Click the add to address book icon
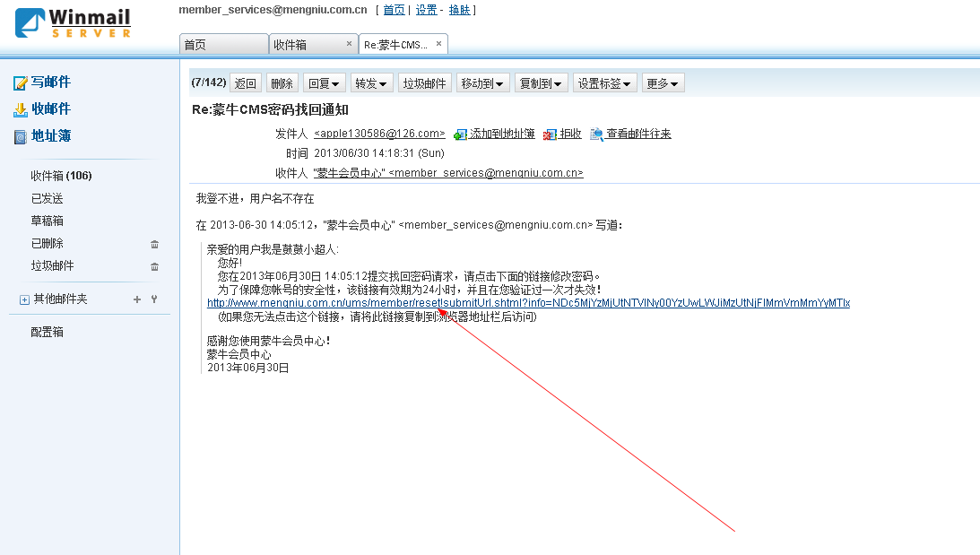Viewport: 980px width, 555px height. [461, 134]
